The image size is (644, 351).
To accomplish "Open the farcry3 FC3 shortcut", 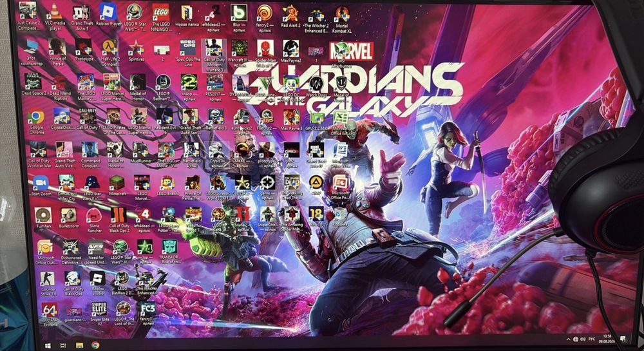I will [x=148, y=314].
